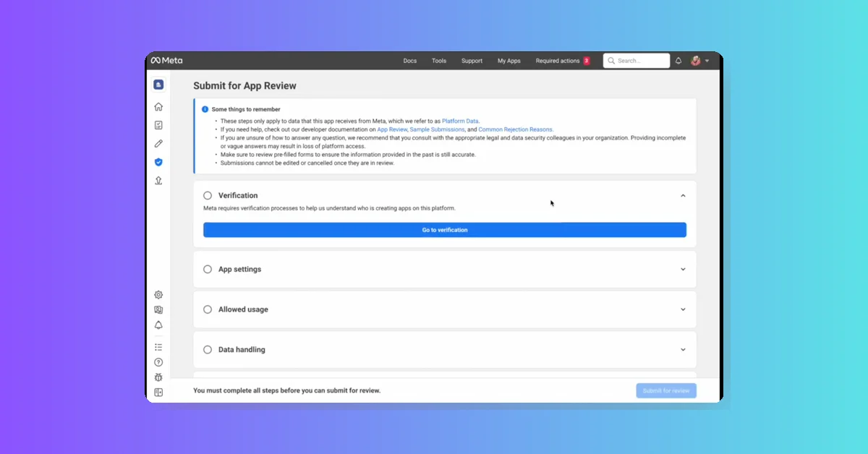Click the red Required actions badge

pos(587,61)
